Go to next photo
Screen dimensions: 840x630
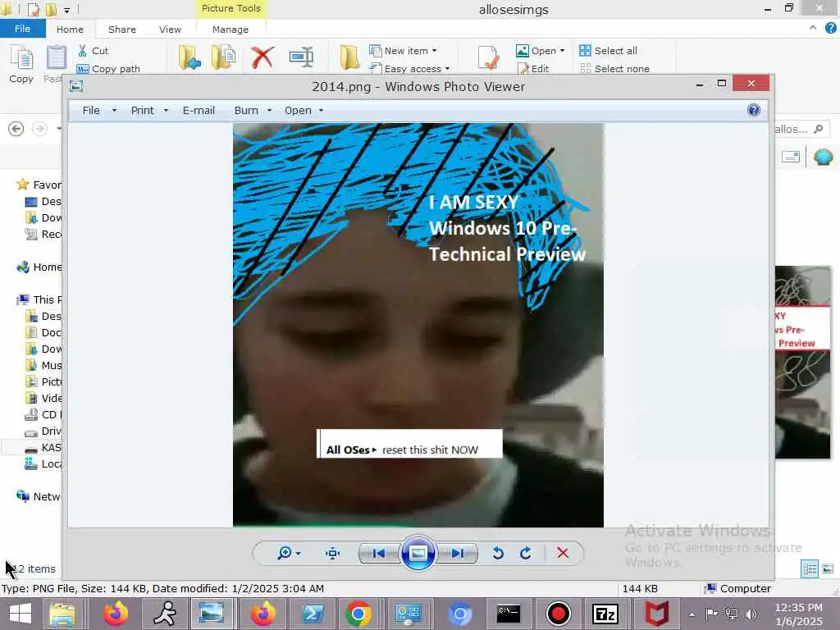pyautogui.click(x=457, y=553)
